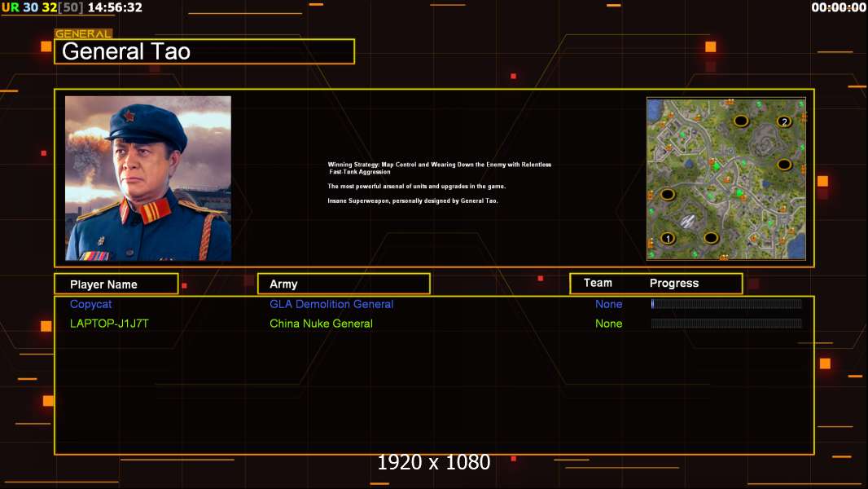Click the 'most powerful arsenal' text line
The image size is (868, 489).
point(416,186)
